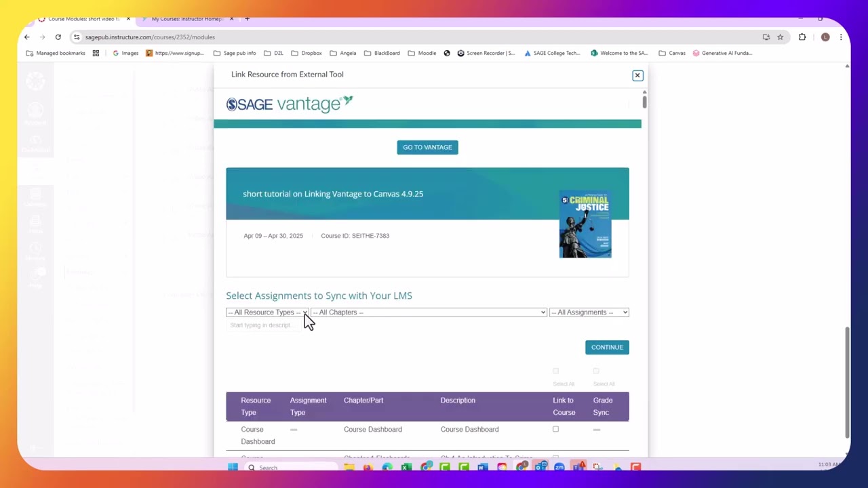
Task: Close the Link Resource dialog
Action: [x=637, y=75]
